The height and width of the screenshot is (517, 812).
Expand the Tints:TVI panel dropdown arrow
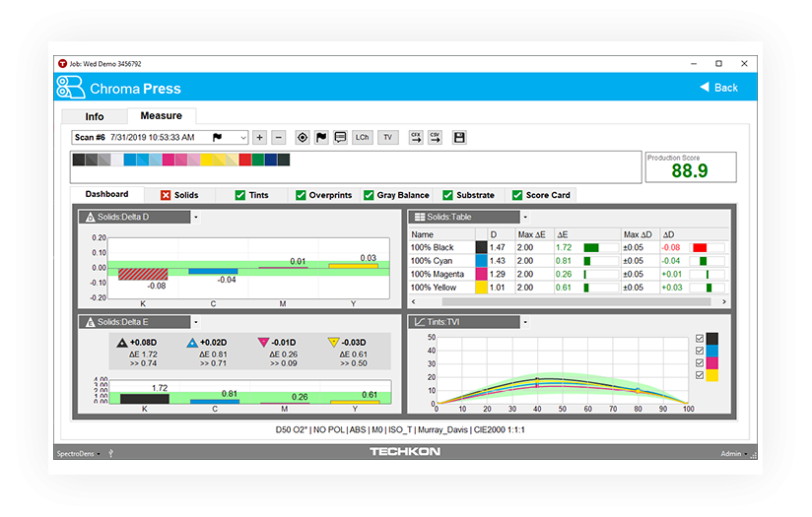click(524, 322)
